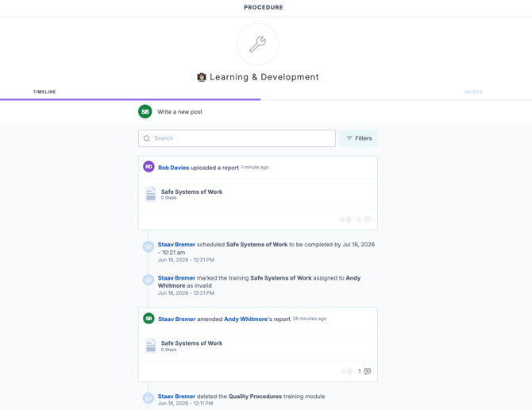532x410 pixels.
Task: Open Andy Whitmore's profile link
Action: point(245,319)
